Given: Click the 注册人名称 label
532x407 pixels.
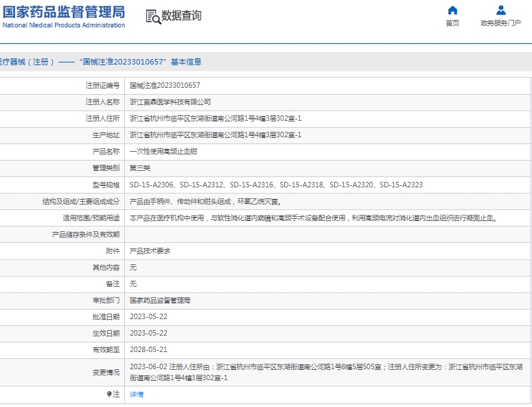Looking at the screenshot, I should tap(102, 102).
